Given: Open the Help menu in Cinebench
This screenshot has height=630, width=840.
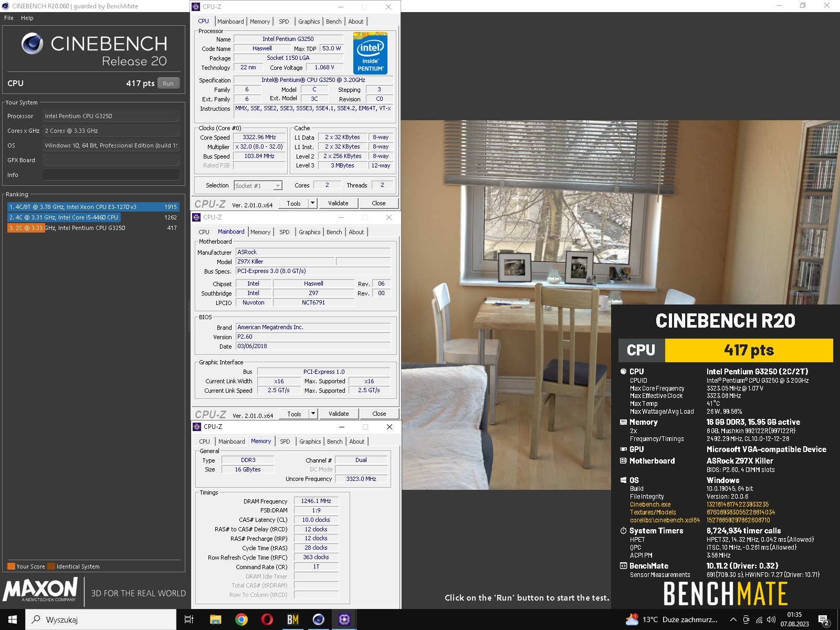Looking at the screenshot, I should click(x=27, y=18).
